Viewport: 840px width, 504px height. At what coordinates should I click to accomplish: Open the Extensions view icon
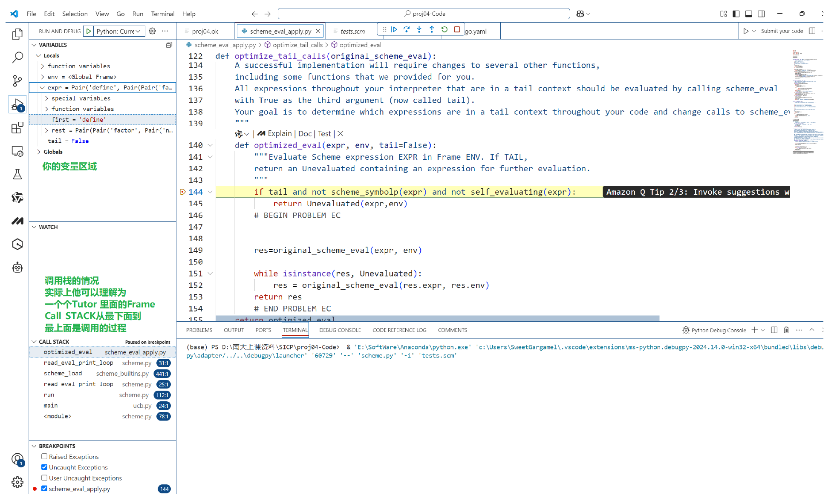pyautogui.click(x=17, y=128)
